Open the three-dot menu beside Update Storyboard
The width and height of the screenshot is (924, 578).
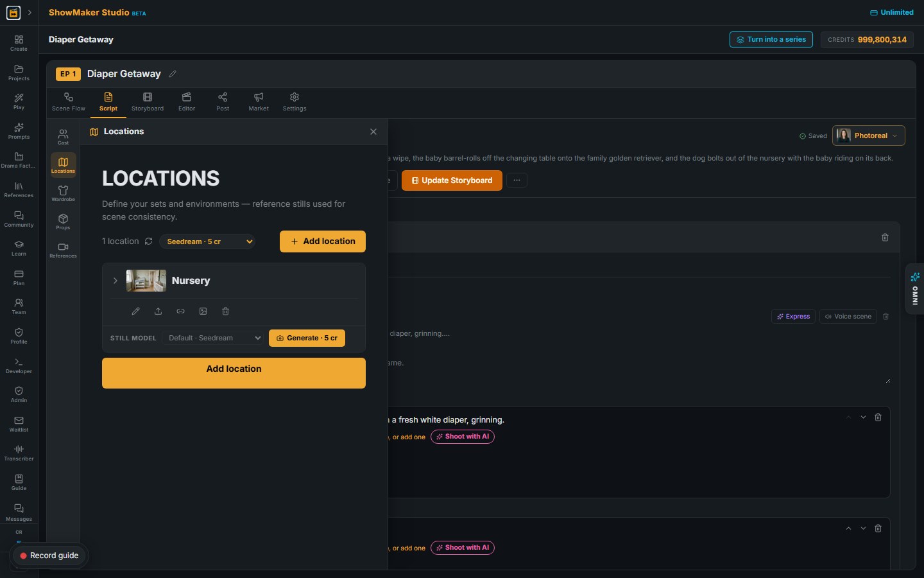tap(517, 180)
